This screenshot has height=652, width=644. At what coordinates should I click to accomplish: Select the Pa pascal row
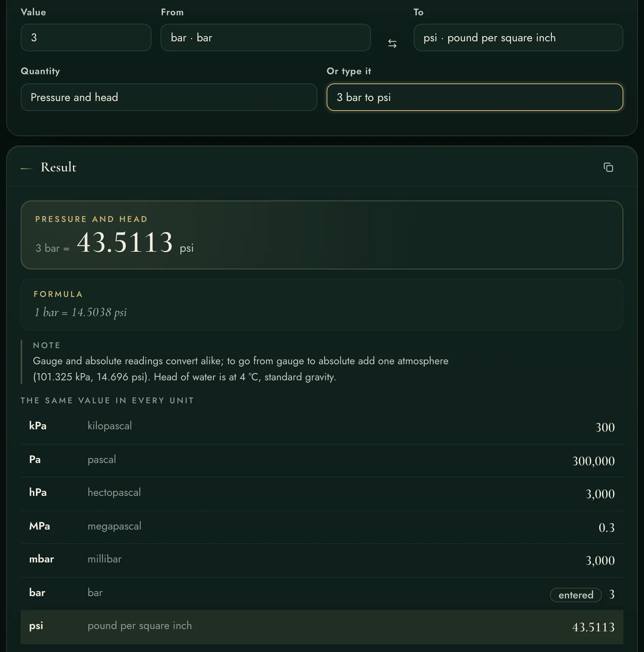322,460
